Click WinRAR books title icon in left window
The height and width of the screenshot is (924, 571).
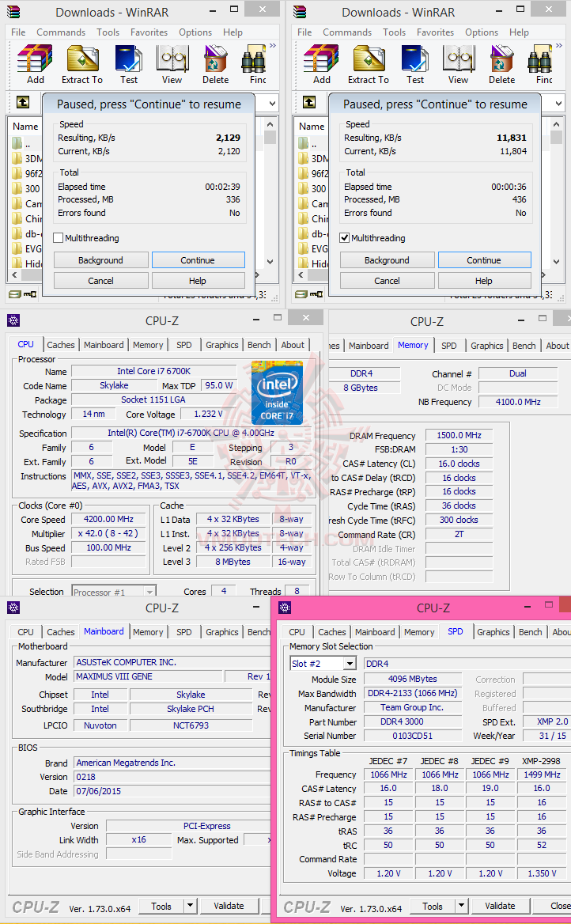13,11
